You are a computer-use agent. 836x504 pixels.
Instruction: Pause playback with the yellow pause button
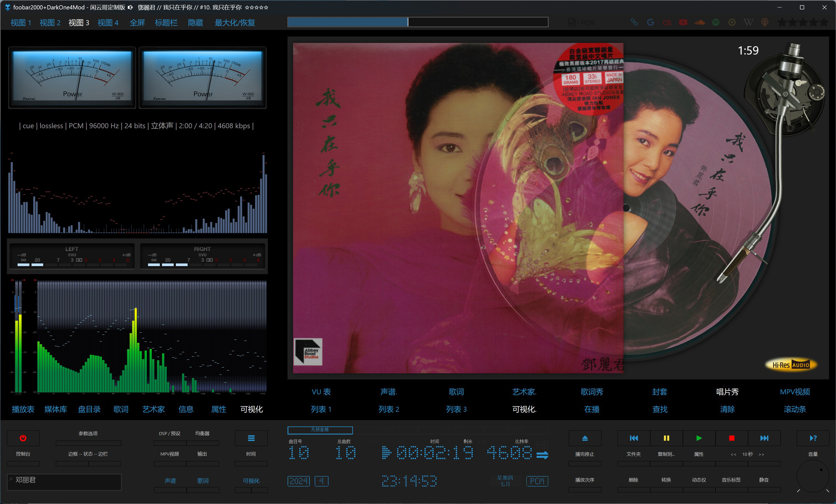pyautogui.click(x=666, y=438)
